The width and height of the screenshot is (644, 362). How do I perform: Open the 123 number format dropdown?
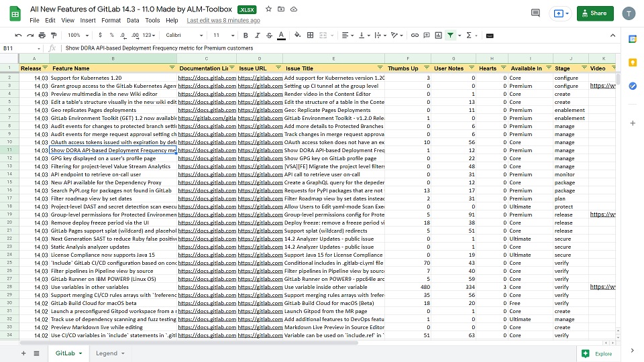click(x=149, y=36)
